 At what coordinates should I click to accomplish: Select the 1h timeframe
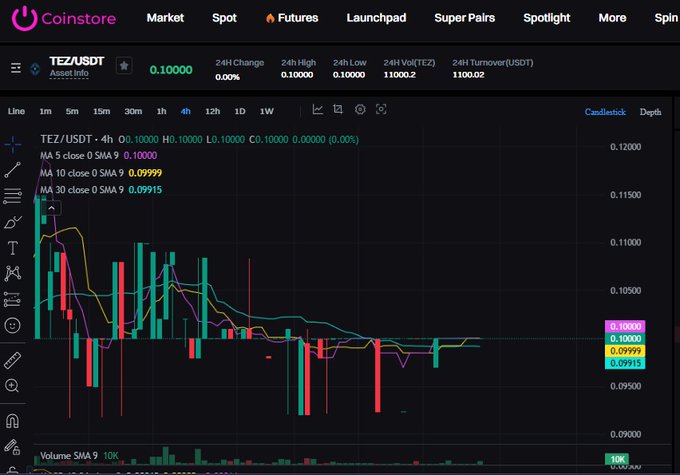(161, 111)
